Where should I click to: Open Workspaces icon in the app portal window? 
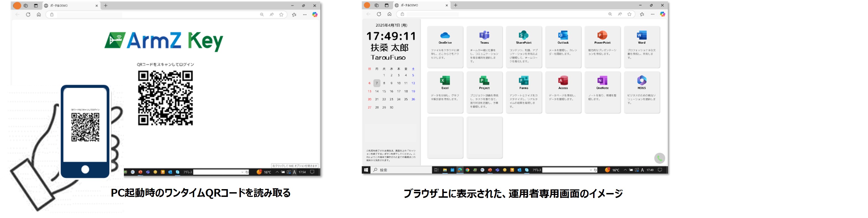point(377,5)
